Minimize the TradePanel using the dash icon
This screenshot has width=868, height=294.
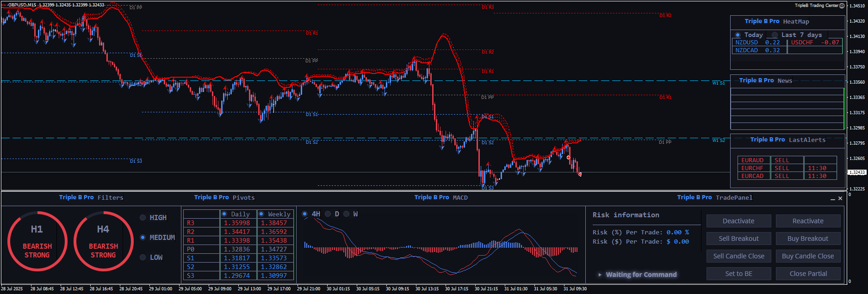(833, 199)
